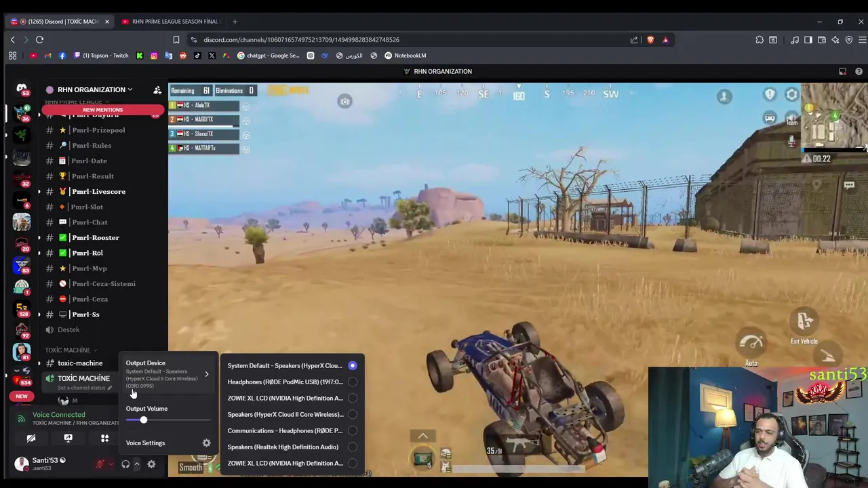Open the Pmrl-Rules channel
The image size is (868, 488).
pyautogui.click(x=92, y=146)
